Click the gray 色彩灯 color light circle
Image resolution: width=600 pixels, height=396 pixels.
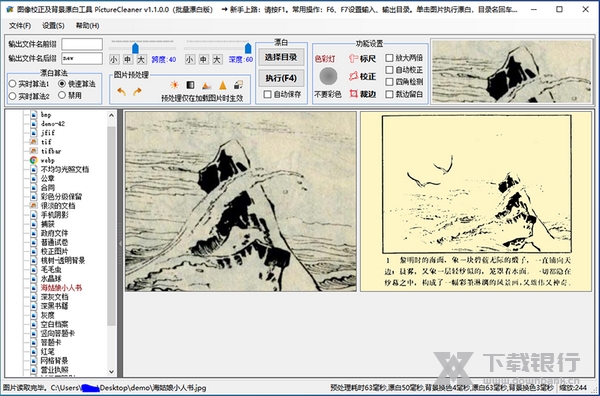tap(328, 76)
